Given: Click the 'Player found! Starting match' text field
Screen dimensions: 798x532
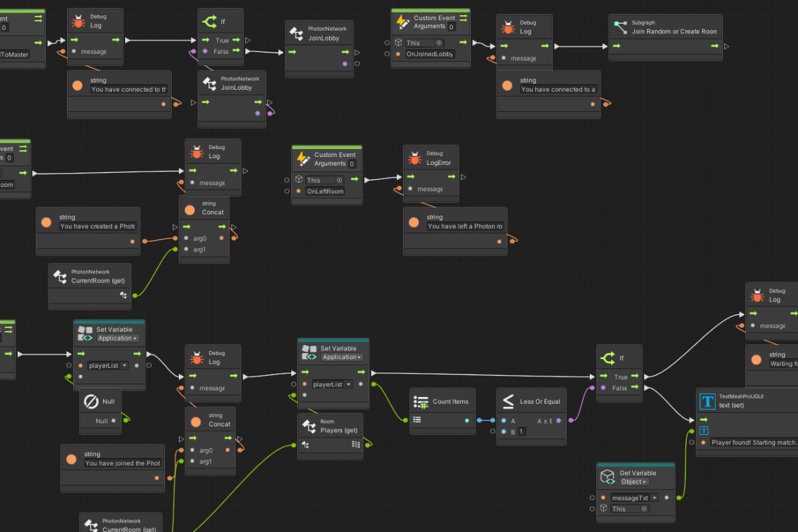Looking at the screenshot, I should tap(753, 442).
